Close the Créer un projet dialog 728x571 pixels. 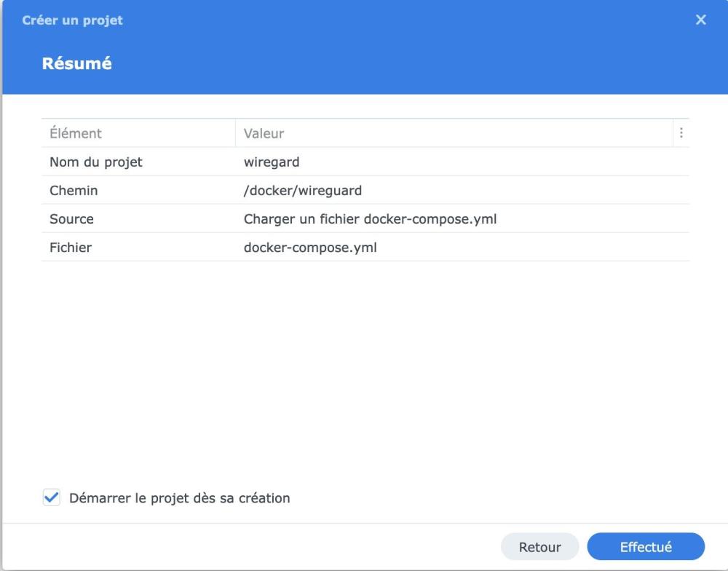(701, 20)
